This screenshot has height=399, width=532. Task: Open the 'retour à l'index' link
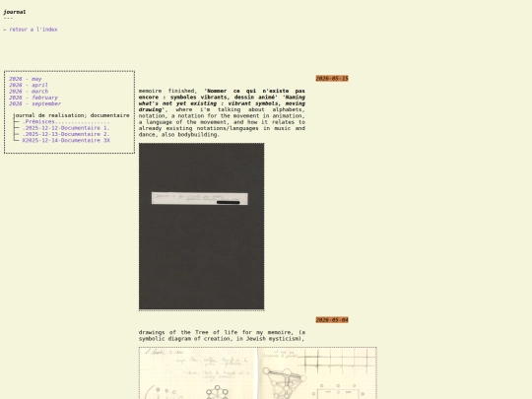click(31, 30)
